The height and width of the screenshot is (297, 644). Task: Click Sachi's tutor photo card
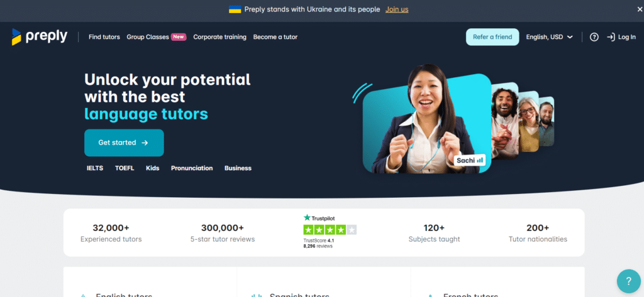pos(427,123)
